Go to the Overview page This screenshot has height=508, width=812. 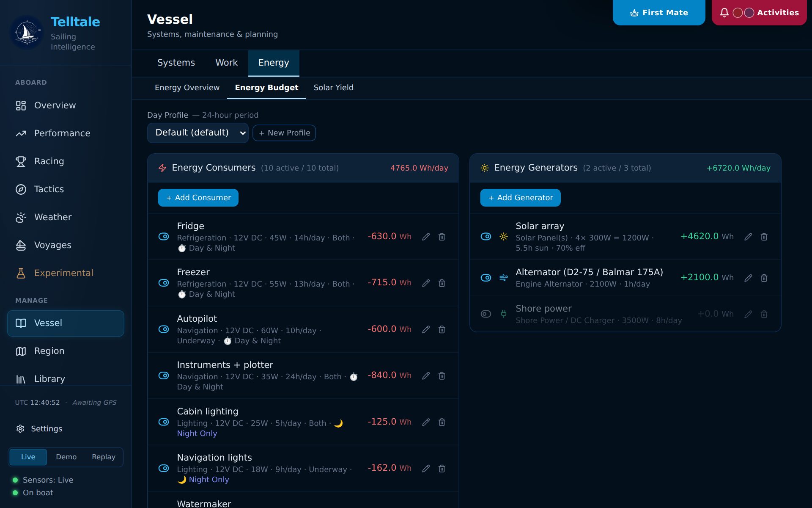point(66,105)
